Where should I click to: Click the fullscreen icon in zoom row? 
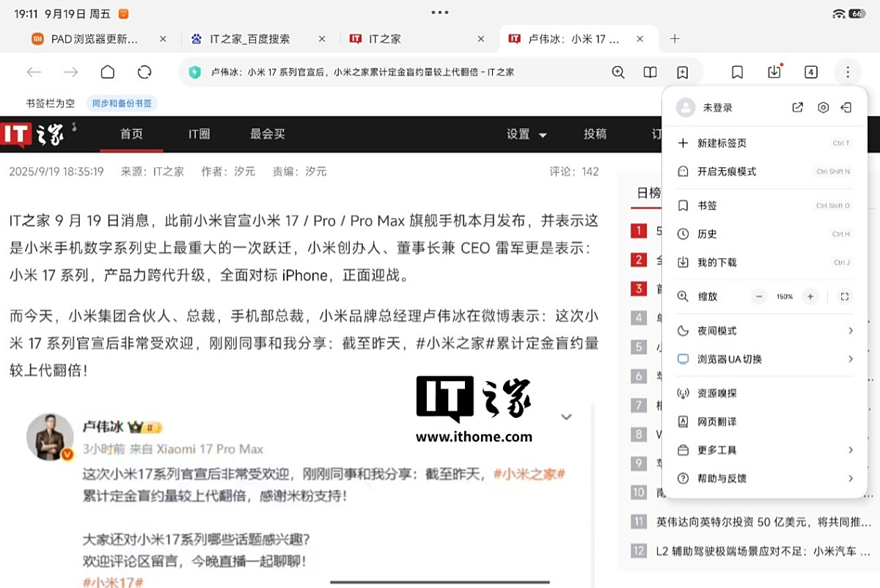pyautogui.click(x=845, y=297)
